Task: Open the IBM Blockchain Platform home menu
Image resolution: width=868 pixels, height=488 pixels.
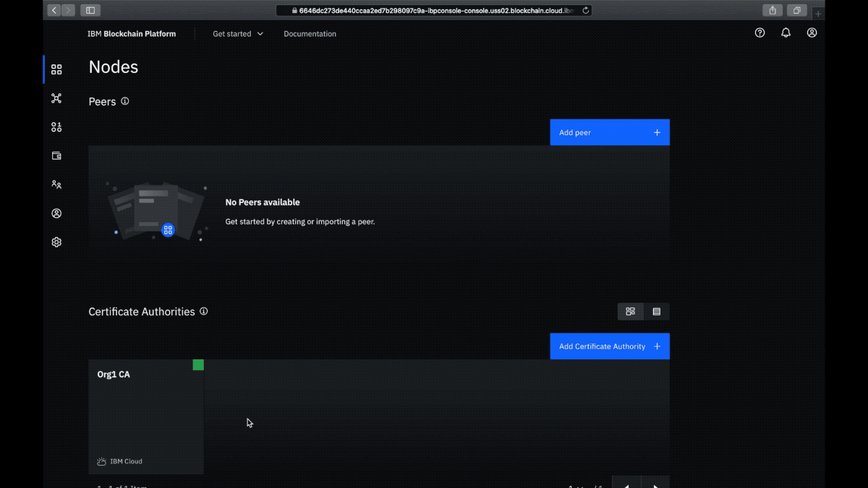Action: (131, 33)
